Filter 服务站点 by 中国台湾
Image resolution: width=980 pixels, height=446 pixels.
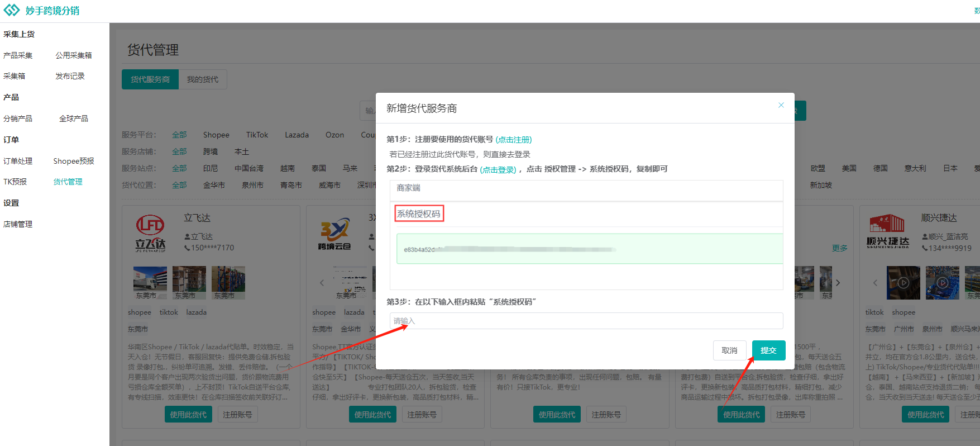coord(248,168)
